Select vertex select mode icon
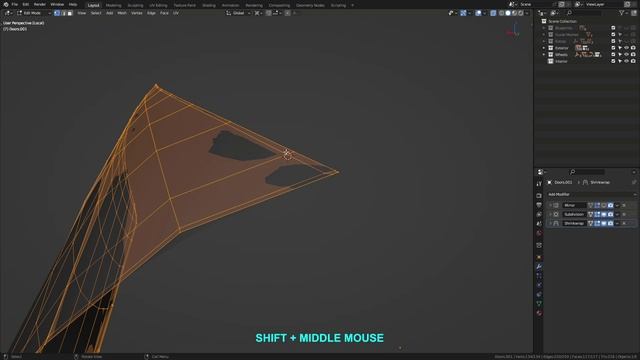 tap(57, 13)
